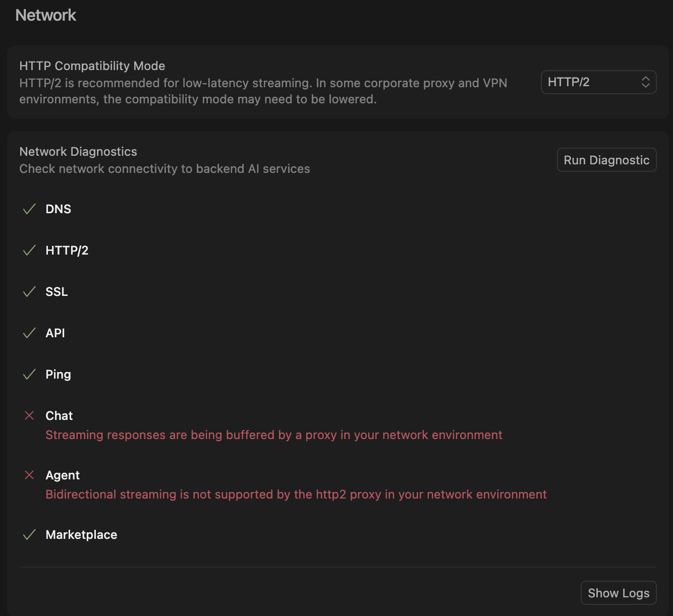Screen dimensions: 673x616
Task: Click the SSL passed checkmark icon
Action: [29, 292]
